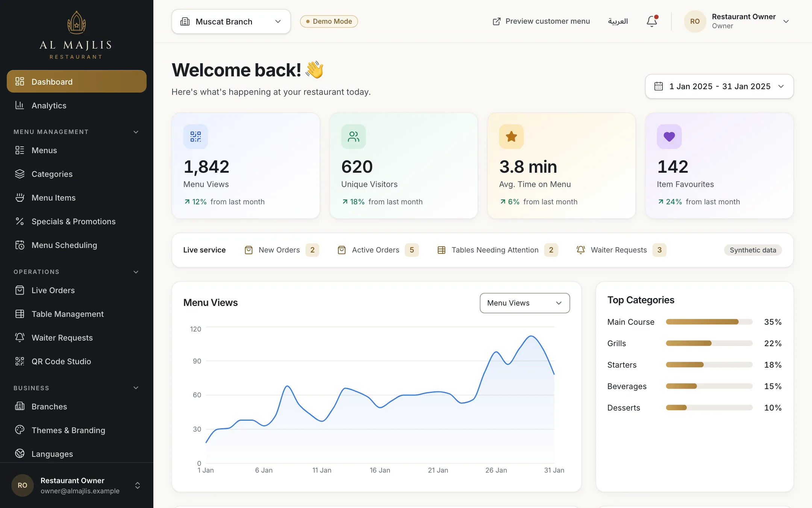Screen dimensions: 812x508
Task: Navigate to Menu Items
Action: (77, 198)
